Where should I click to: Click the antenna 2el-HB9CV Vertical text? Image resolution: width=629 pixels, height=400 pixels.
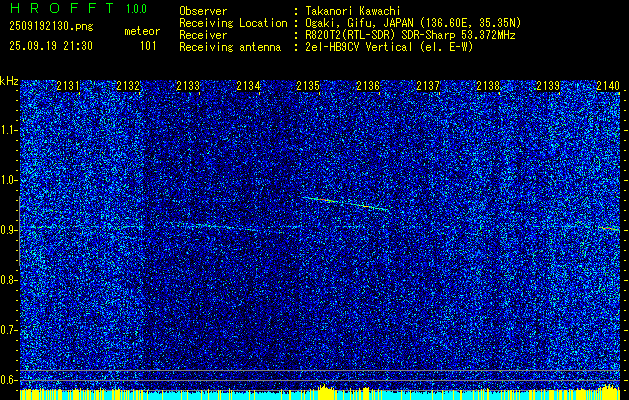(x=359, y=47)
